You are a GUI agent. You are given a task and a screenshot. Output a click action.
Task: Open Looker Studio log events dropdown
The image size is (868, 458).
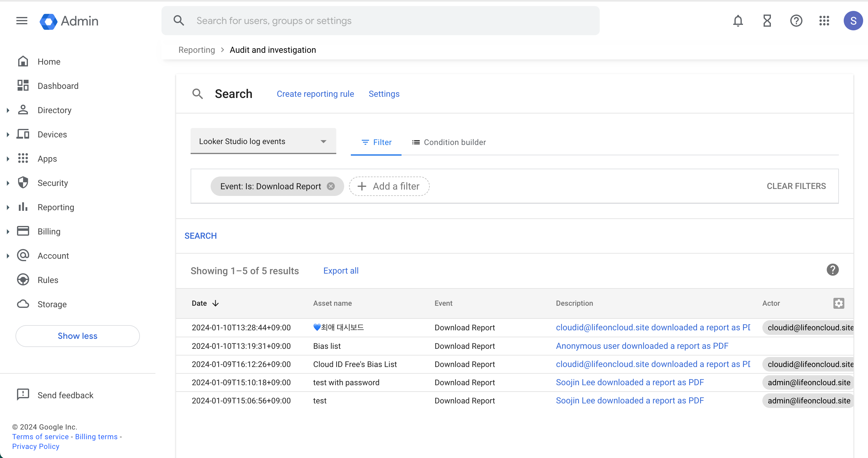[263, 141]
